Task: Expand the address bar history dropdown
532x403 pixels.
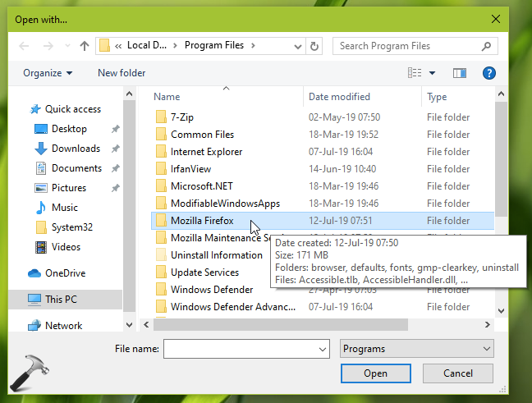Action: point(297,46)
